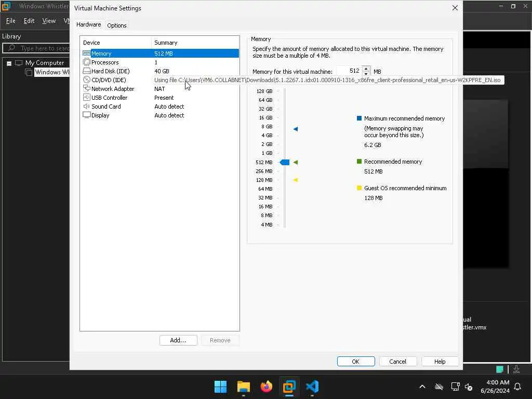Select Sound Card Auto detect summary

tap(169, 106)
